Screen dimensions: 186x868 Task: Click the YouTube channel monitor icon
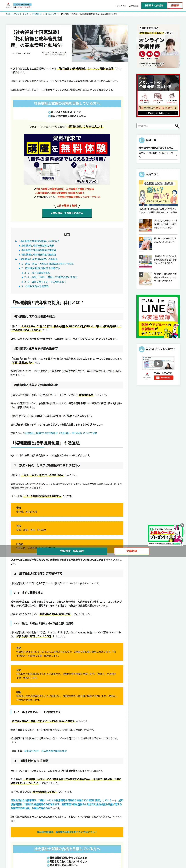click(142, 349)
